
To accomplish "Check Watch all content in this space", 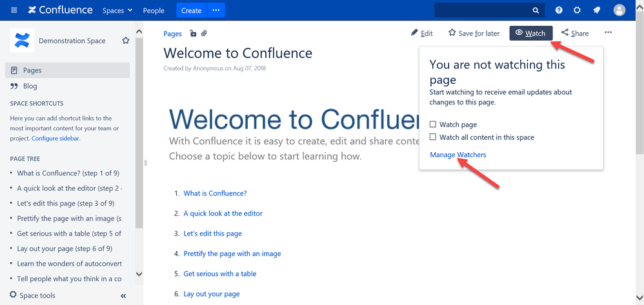I will click(433, 137).
